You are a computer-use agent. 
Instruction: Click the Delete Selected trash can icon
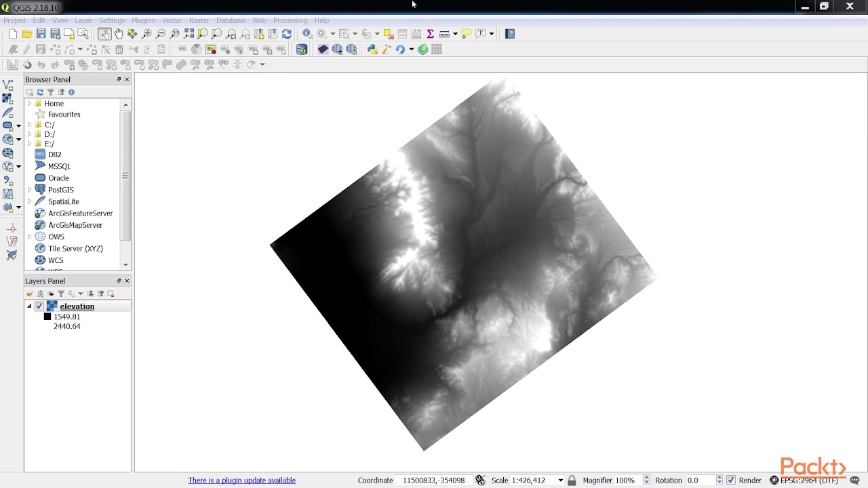[119, 49]
